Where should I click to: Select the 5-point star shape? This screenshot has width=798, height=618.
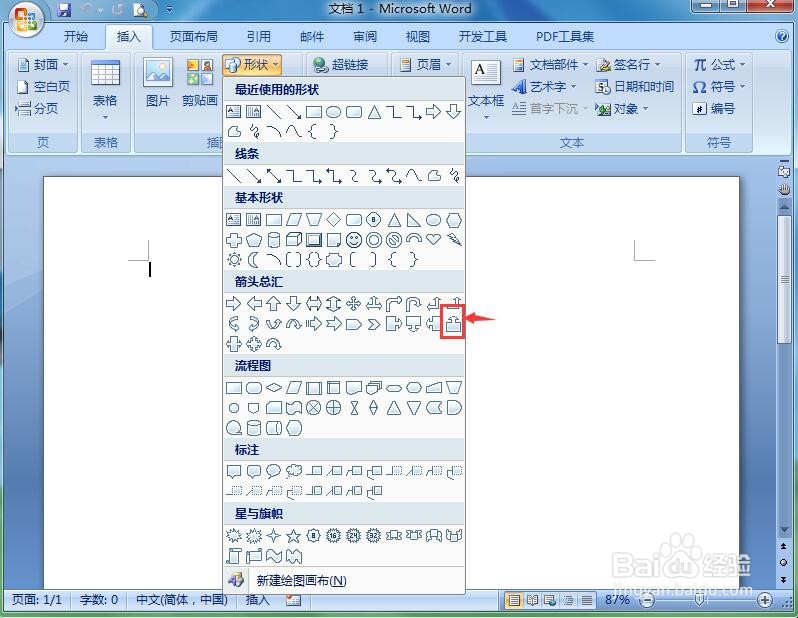point(293,535)
